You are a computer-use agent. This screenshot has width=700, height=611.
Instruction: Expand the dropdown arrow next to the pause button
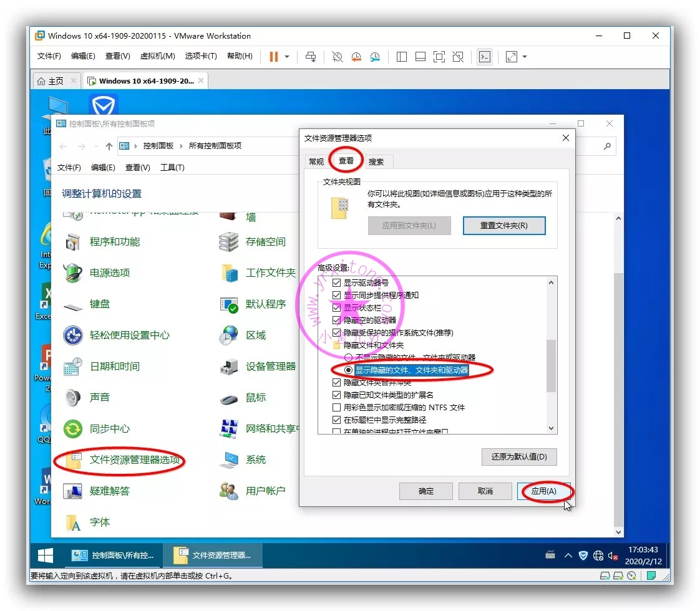click(x=287, y=57)
